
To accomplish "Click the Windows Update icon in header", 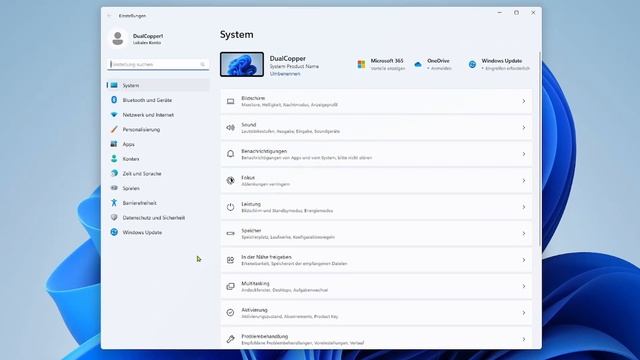I will tap(472, 64).
